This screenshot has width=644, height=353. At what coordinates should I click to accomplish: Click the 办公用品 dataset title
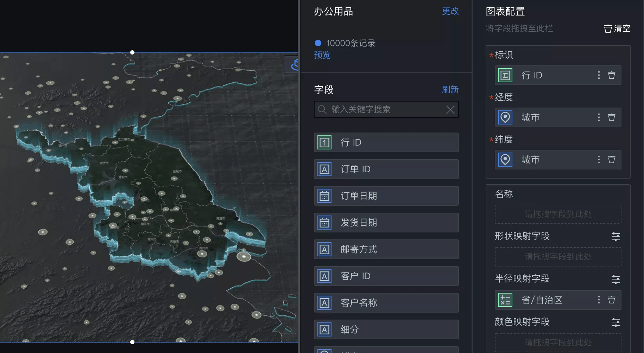click(x=333, y=12)
